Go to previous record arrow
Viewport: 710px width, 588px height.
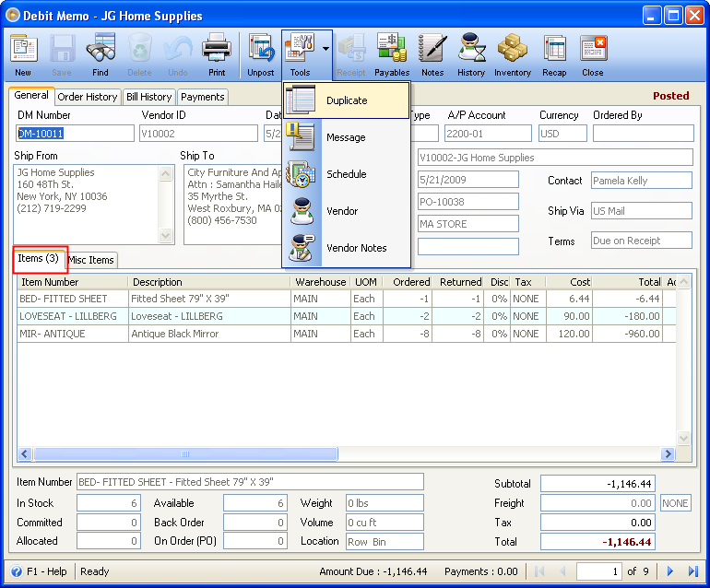562,571
